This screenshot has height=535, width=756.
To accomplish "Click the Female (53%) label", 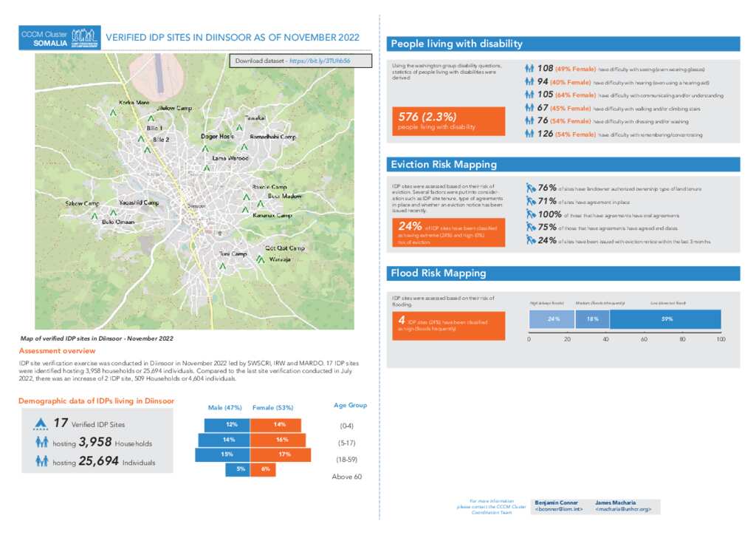I will (x=272, y=408).
